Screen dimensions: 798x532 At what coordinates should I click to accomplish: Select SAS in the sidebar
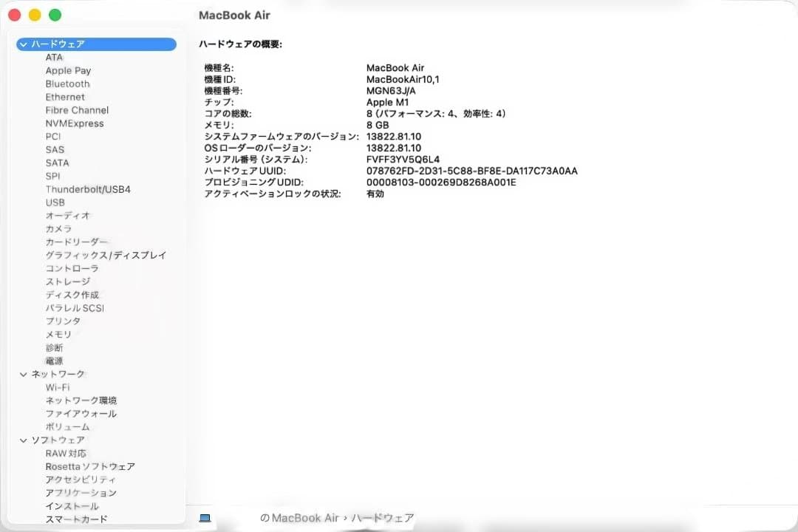55,150
